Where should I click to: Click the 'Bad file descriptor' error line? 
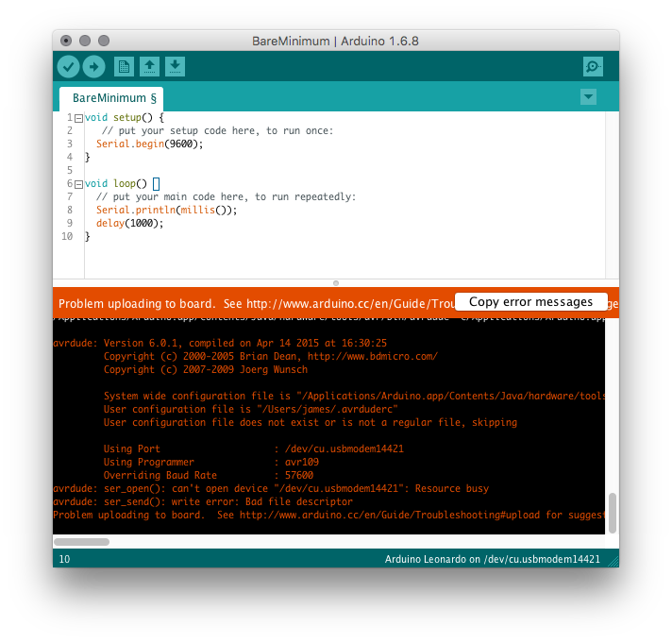tap(203, 502)
